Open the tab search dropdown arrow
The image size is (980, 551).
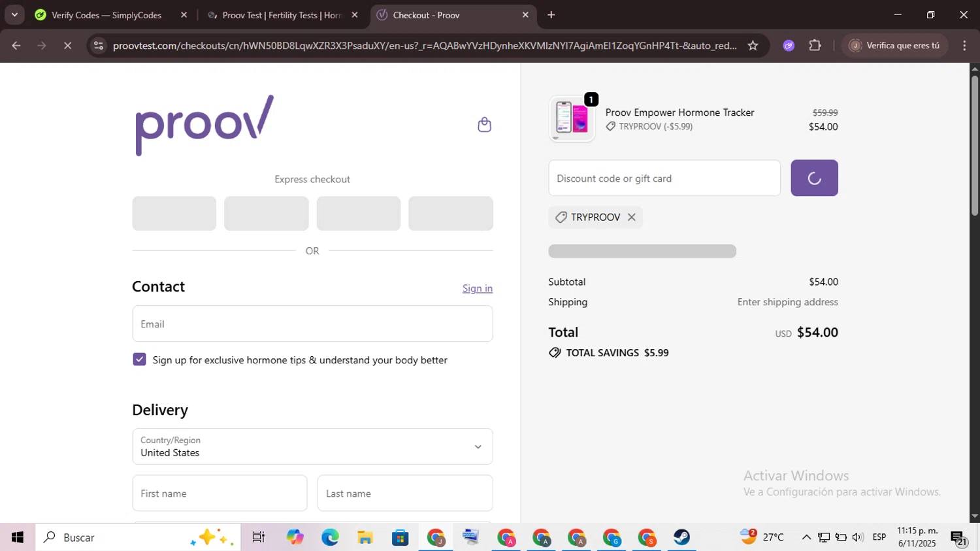click(x=14, y=15)
